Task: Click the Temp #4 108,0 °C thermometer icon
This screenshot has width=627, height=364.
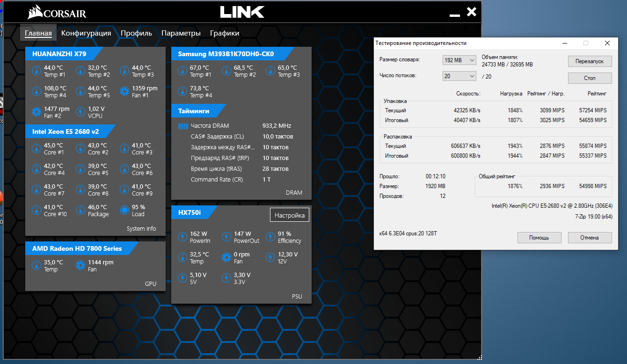Action: pos(36,91)
